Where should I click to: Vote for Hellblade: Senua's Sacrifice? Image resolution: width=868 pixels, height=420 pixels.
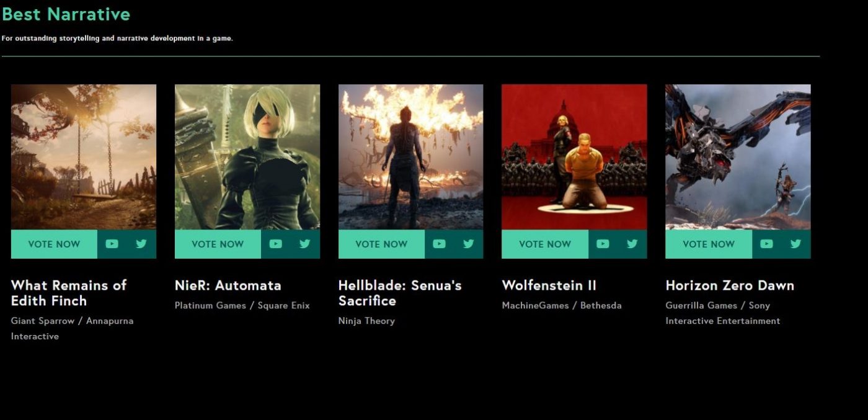pos(381,244)
